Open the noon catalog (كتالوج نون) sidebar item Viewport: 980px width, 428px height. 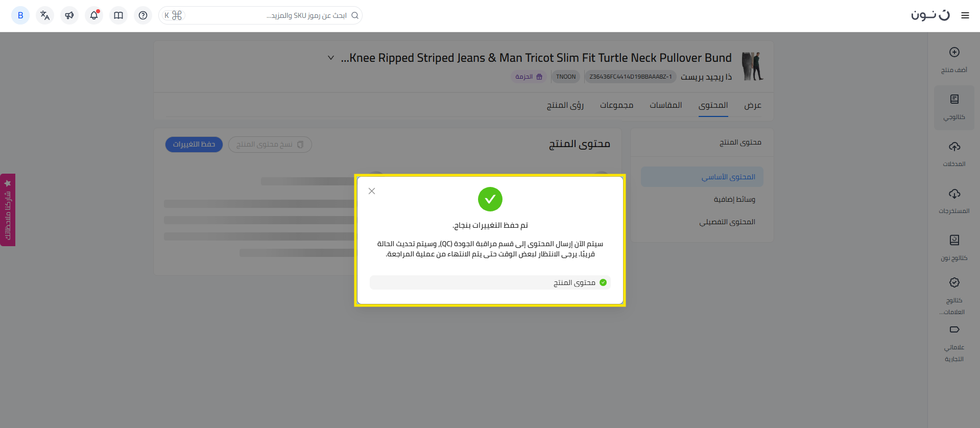(954, 248)
